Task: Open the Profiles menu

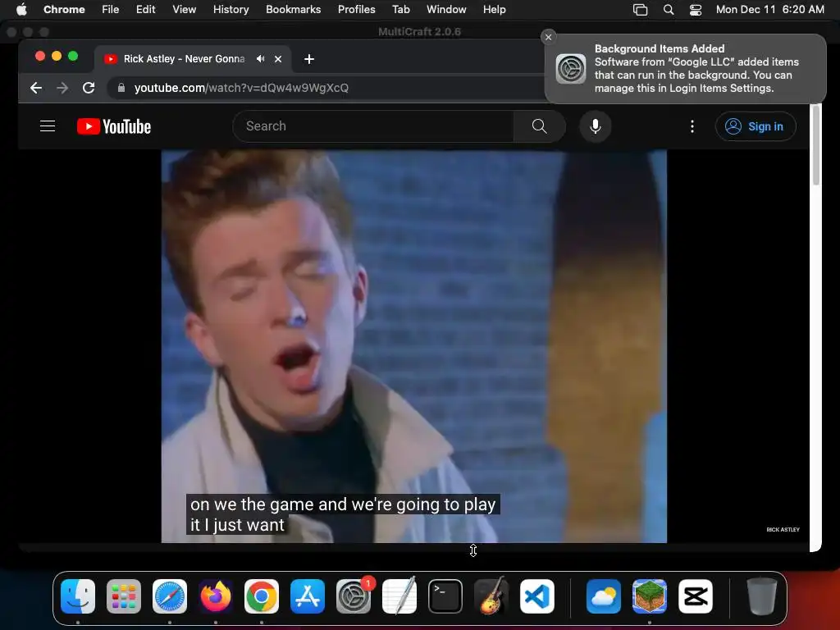Action: tap(357, 10)
